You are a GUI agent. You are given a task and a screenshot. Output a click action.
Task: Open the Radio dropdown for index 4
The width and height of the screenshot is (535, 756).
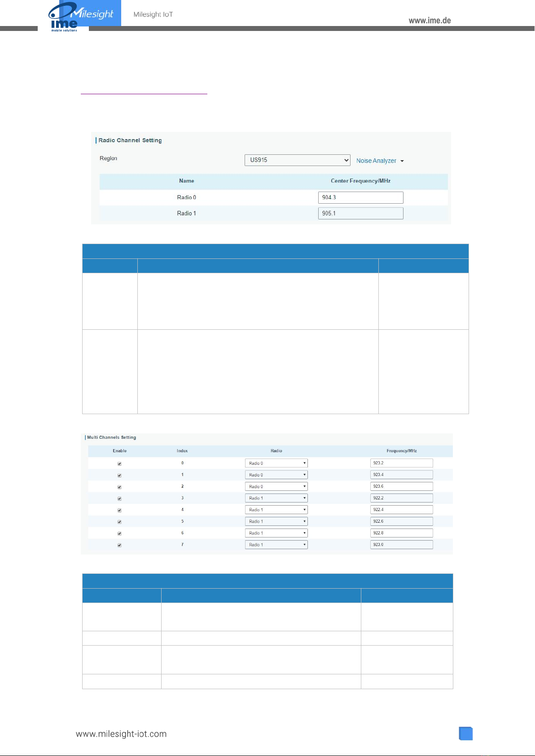[276, 510]
